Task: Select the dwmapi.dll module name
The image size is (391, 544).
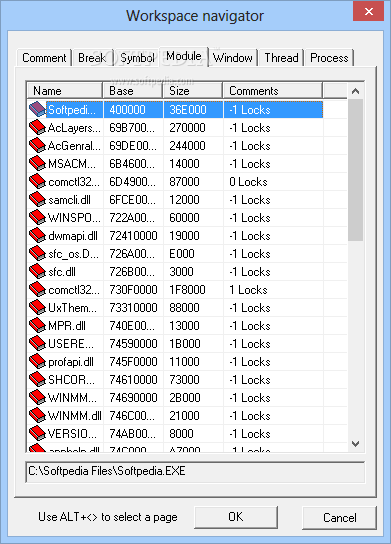Action: (x=73, y=236)
